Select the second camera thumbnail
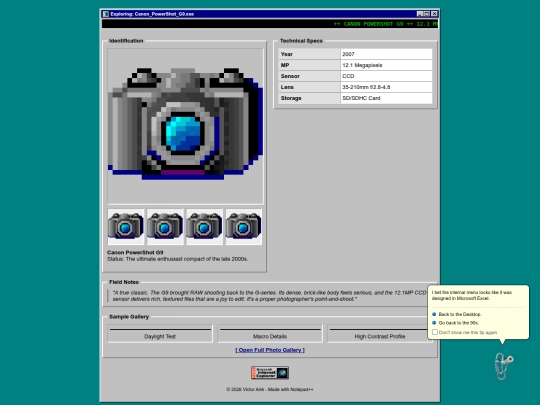Screen dimensions: 540x405 point(165,227)
